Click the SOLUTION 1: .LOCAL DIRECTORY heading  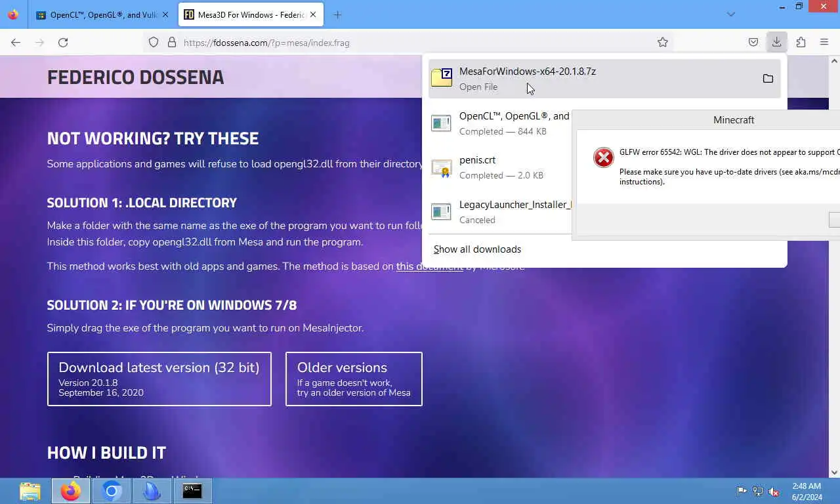[x=142, y=203]
